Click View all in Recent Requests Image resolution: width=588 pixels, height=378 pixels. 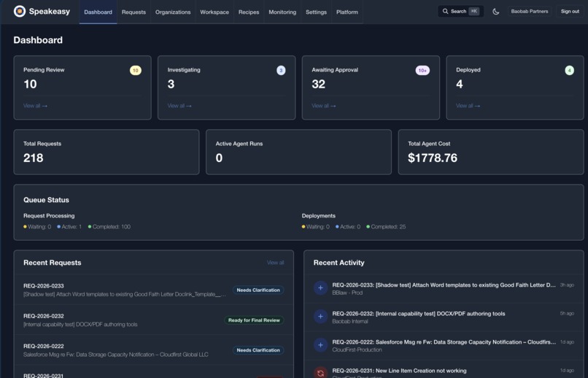(275, 263)
